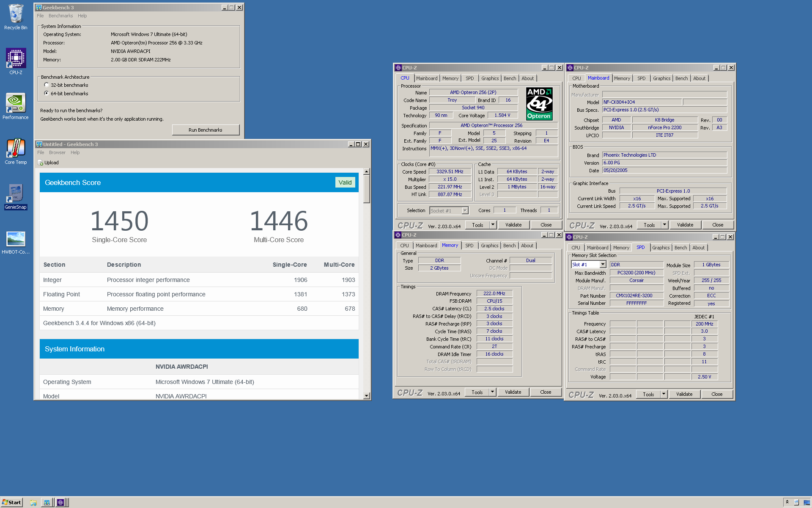The width and height of the screenshot is (812, 508).
Task: Open Benchmarks menu in Geekbench 3
Action: click(60, 16)
